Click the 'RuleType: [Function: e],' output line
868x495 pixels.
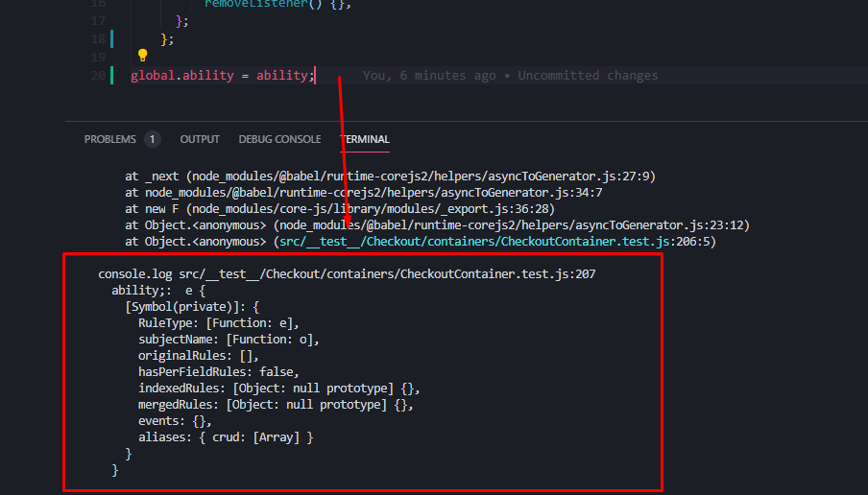coord(219,323)
